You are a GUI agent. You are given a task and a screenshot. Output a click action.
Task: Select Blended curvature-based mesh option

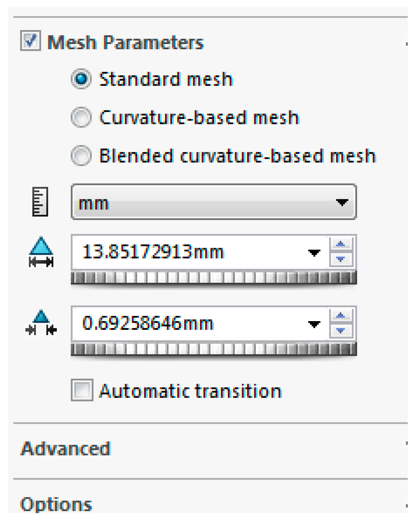click(x=81, y=155)
